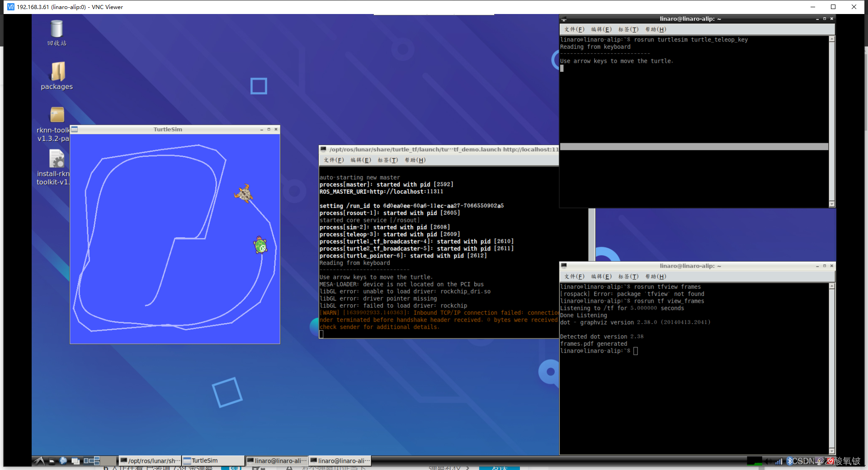The height and width of the screenshot is (470, 868).
Task: Minimize the TurtleSim window
Action: click(261, 129)
